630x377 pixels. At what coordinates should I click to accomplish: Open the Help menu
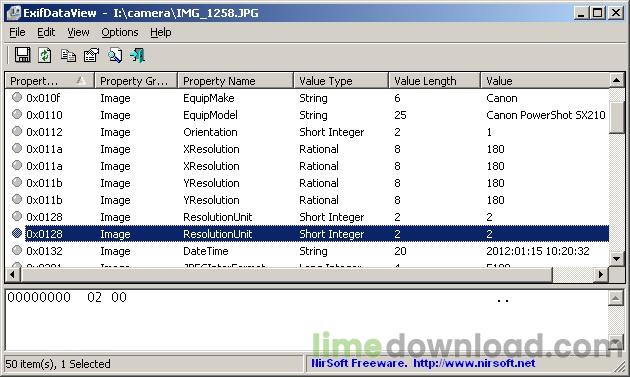161,32
